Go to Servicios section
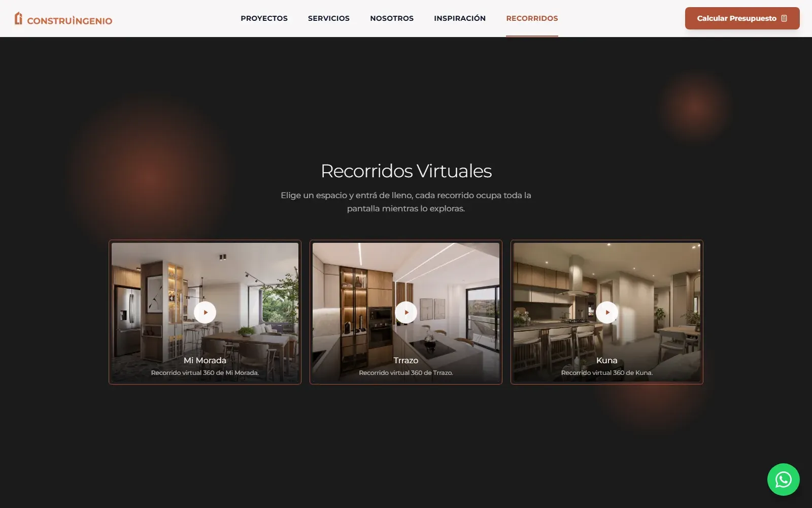812x508 pixels. pos(329,18)
